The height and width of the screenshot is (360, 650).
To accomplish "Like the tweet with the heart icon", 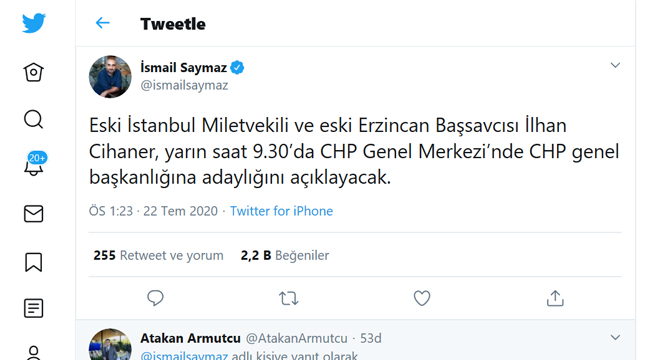I will point(422,298).
